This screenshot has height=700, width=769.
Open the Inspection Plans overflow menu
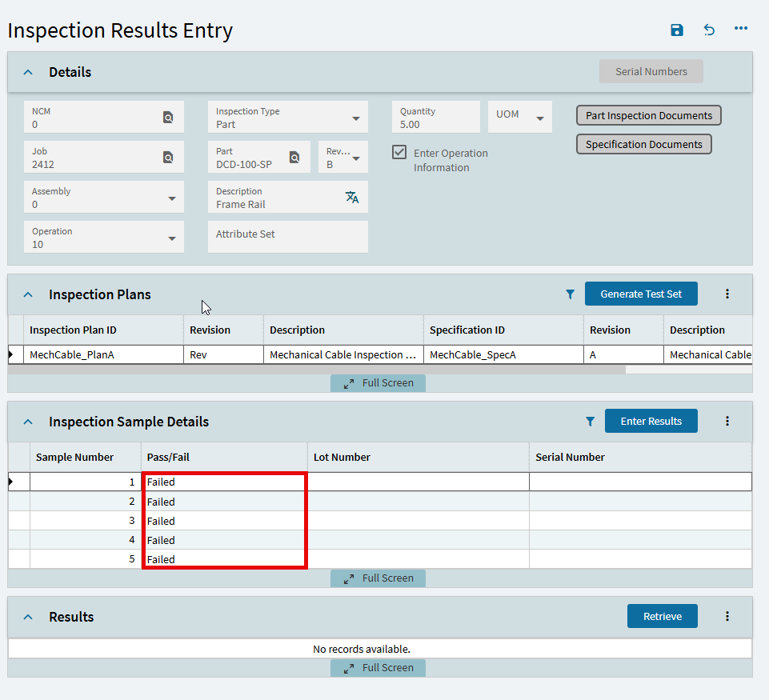pos(727,294)
